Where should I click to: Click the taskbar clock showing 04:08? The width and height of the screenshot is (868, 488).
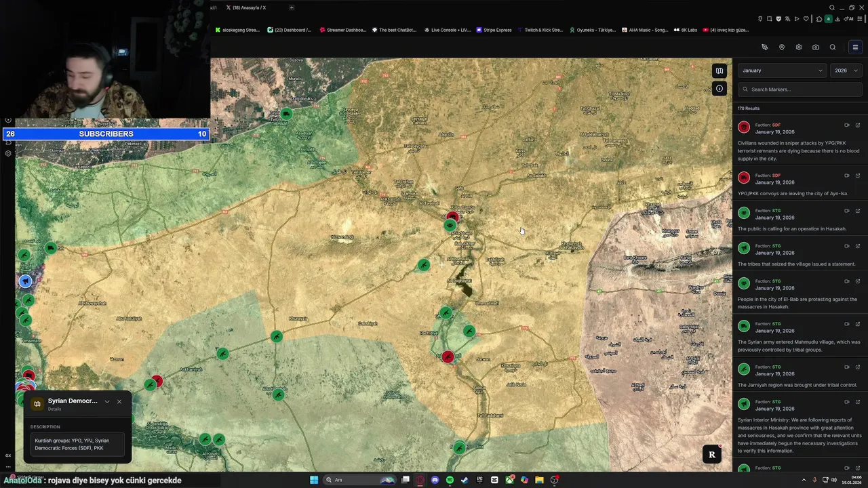click(x=852, y=480)
